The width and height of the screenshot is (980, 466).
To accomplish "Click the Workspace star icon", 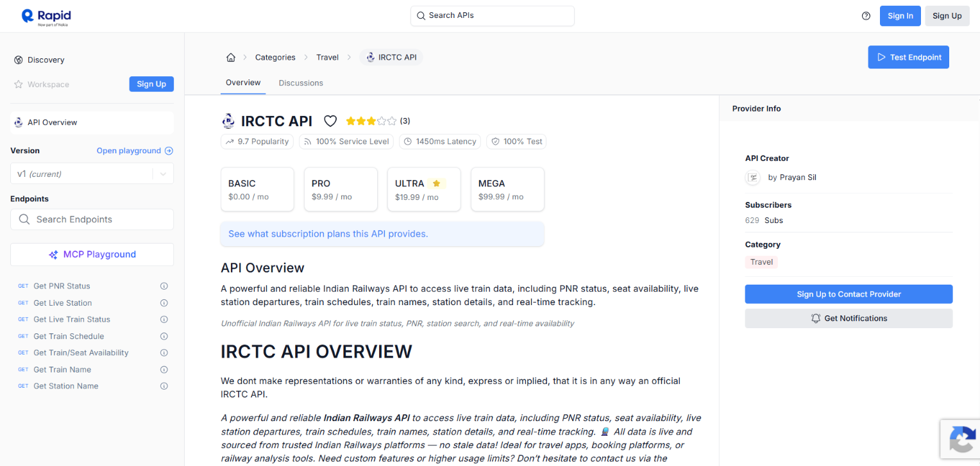I will 19,85.
